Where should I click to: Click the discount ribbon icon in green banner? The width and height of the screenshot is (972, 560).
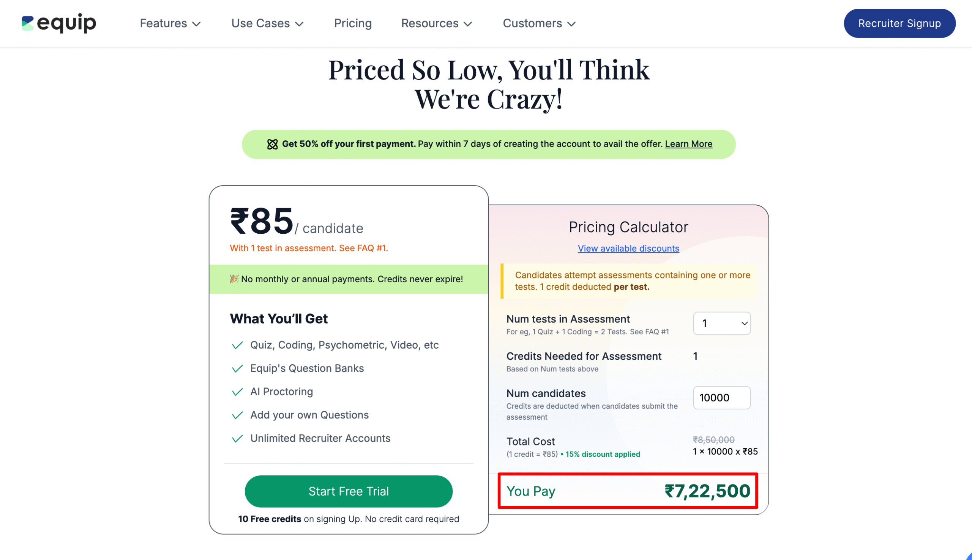pyautogui.click(x=272, y=144)
